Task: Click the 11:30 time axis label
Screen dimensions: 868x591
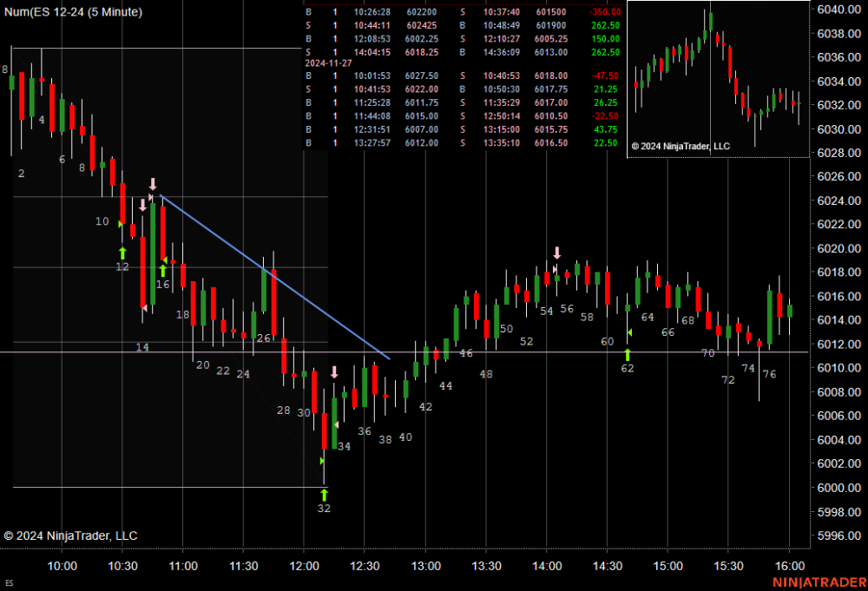Action: (244, 566)
